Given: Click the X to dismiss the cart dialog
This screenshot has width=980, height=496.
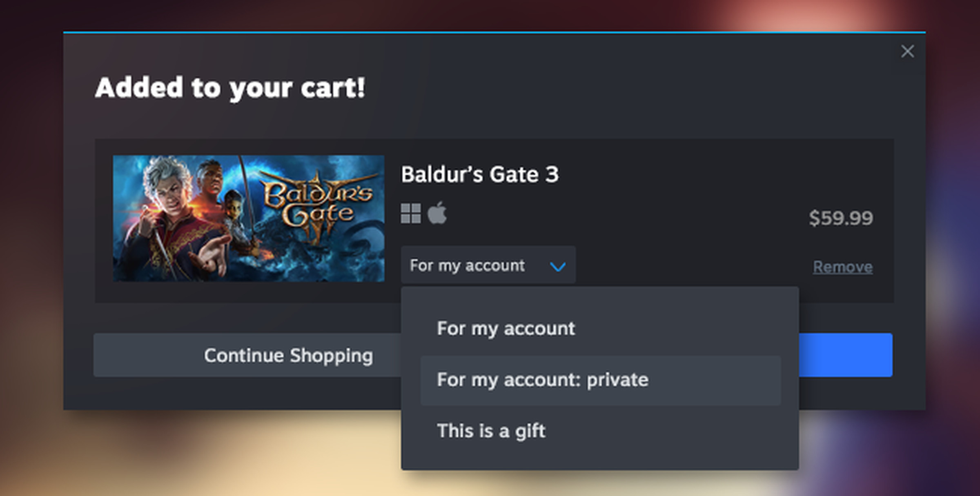Looking at the screenshot, I should pos(907,51).
